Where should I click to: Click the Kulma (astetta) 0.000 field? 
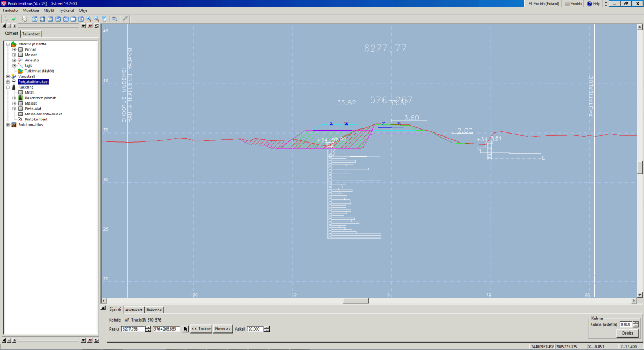(x=626, y=324)
